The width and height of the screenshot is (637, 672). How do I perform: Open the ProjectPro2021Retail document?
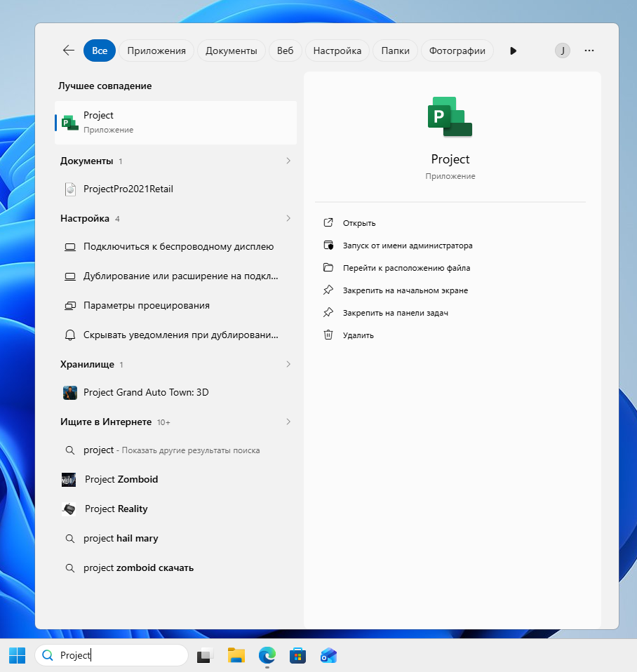176,189
